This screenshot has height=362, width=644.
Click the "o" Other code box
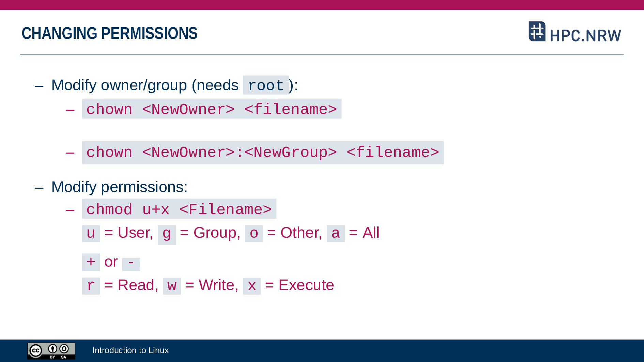click(x=254, y=233)
